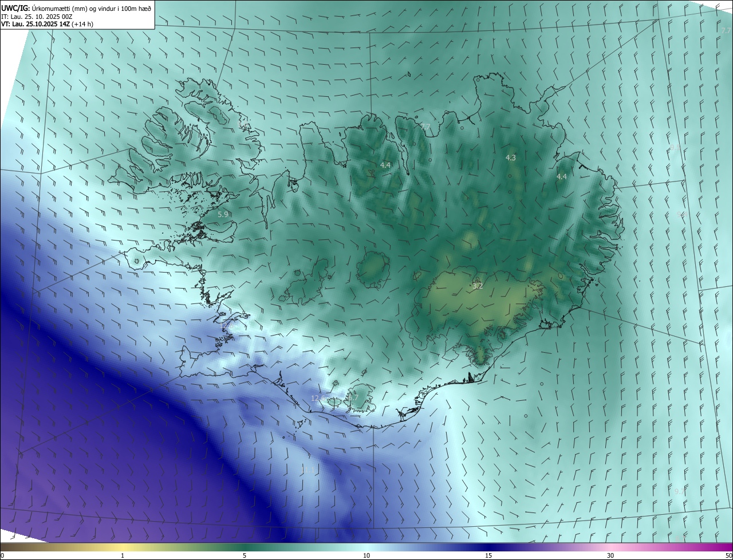Click the faint 9.7 value on the map
Viewport: 733px width, 560px height.
point(680,491)
